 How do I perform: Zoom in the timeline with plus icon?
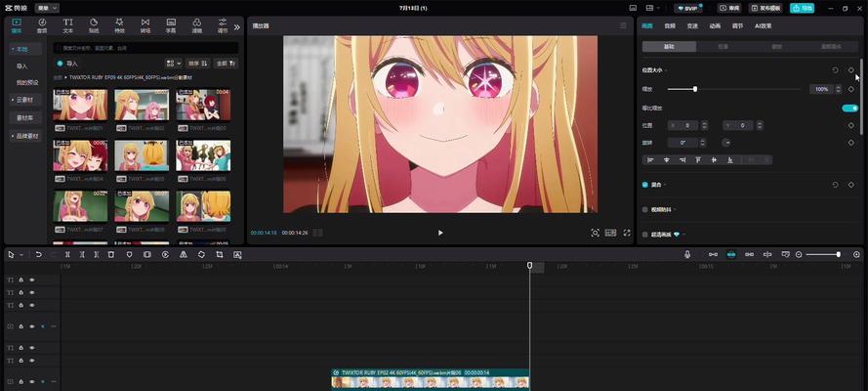857,254
